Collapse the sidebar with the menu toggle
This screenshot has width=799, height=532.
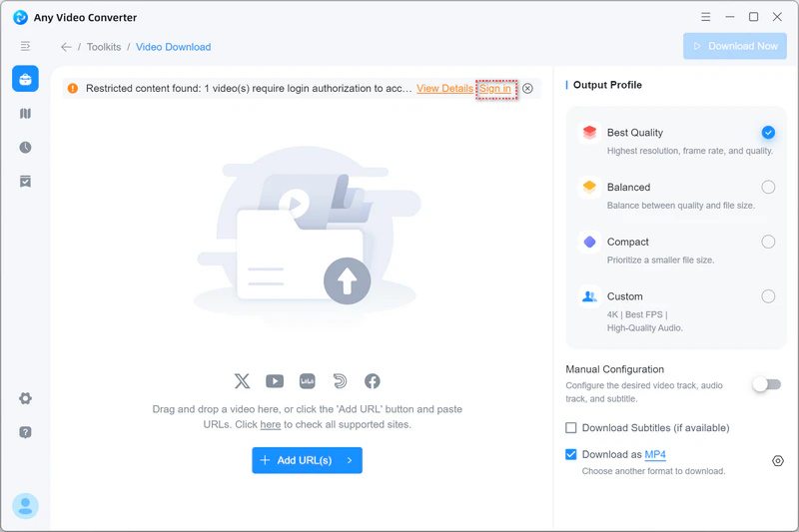[25, 46]
